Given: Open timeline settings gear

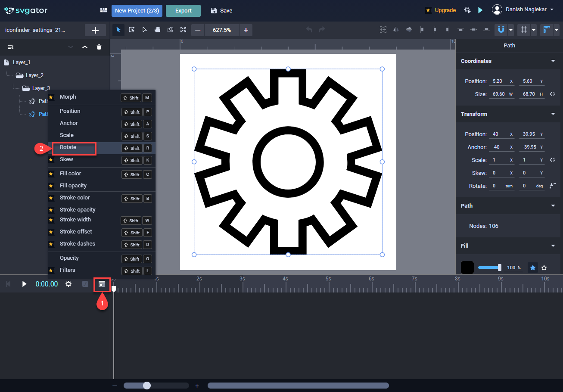Looking at the screenshot, I should pos(68,284).
